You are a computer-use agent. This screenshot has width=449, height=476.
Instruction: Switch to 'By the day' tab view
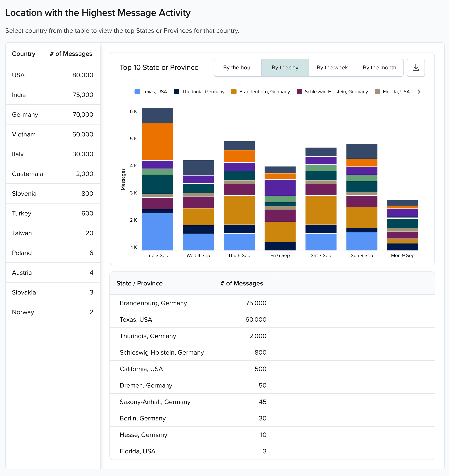coord(285,68)
